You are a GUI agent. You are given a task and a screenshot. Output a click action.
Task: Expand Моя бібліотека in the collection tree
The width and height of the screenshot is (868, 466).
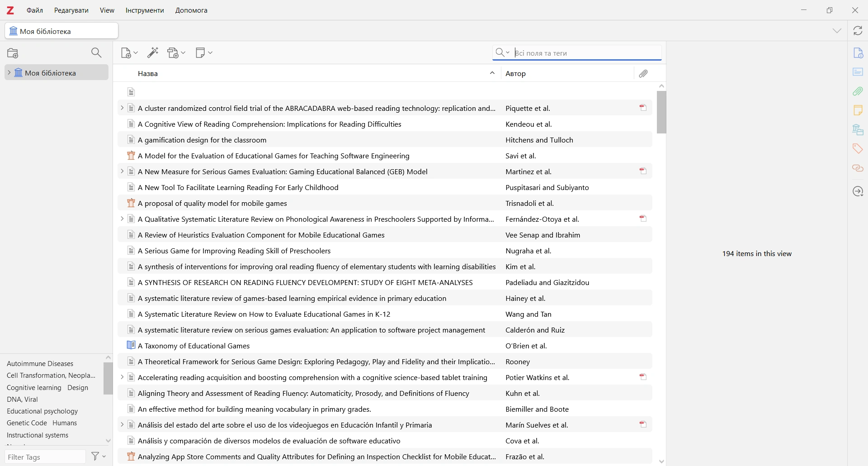pyautogui.click(x=9, y=73)
